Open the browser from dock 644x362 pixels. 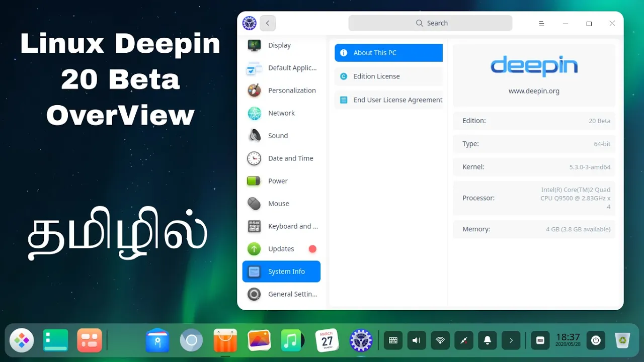click(191, 340)
